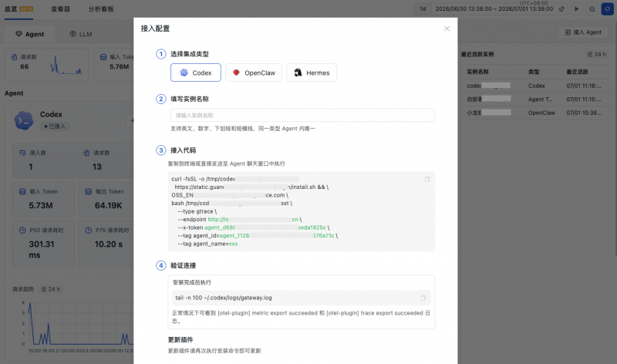Select the Hermes integration type

point(312,72)
